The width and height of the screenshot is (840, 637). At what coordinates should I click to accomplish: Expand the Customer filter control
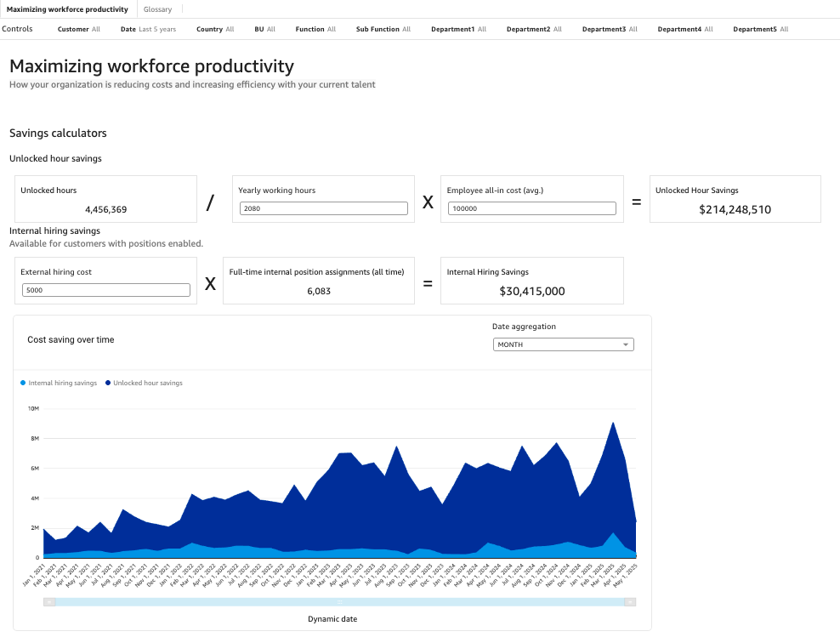(78, 29)
